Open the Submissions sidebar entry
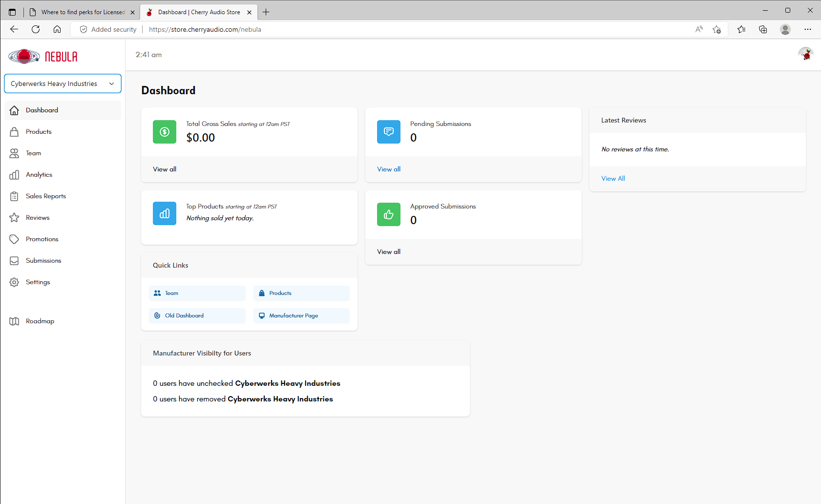 [x=63, y=261]
